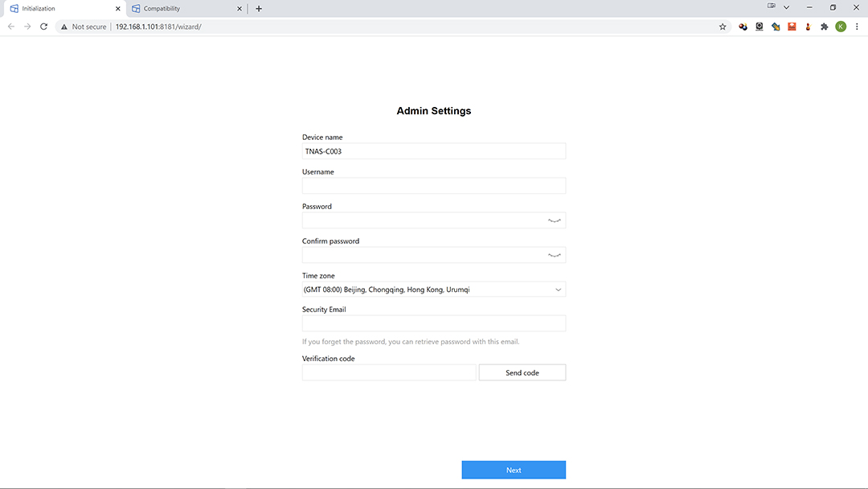Click the address bar URL
The width and height of the screenshot is (868, 489).
pos(158,27)
